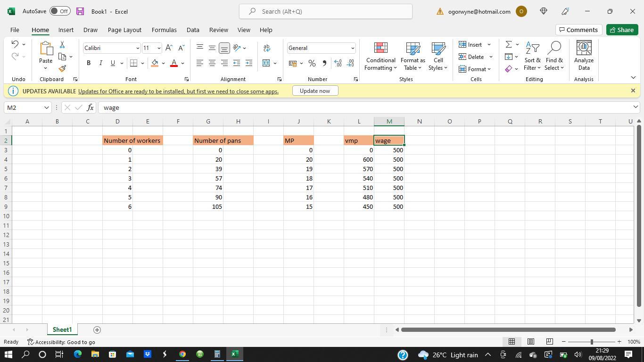Open the font name dropdown
644x362 pixels.
[x=138, y=48]
